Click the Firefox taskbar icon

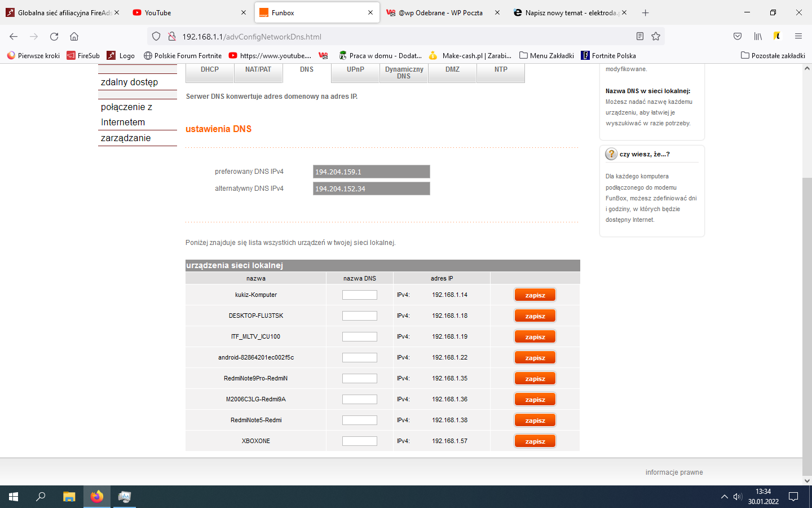pyautogui.click(x=97, y=497)
